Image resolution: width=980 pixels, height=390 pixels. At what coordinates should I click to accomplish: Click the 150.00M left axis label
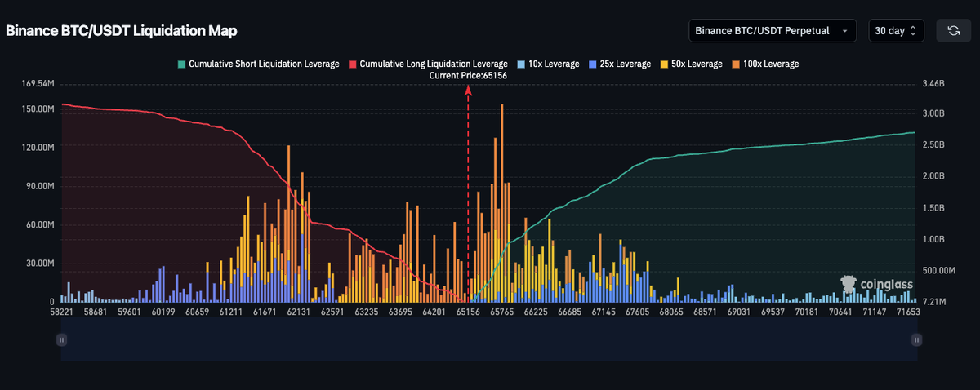tap(39, 109)
